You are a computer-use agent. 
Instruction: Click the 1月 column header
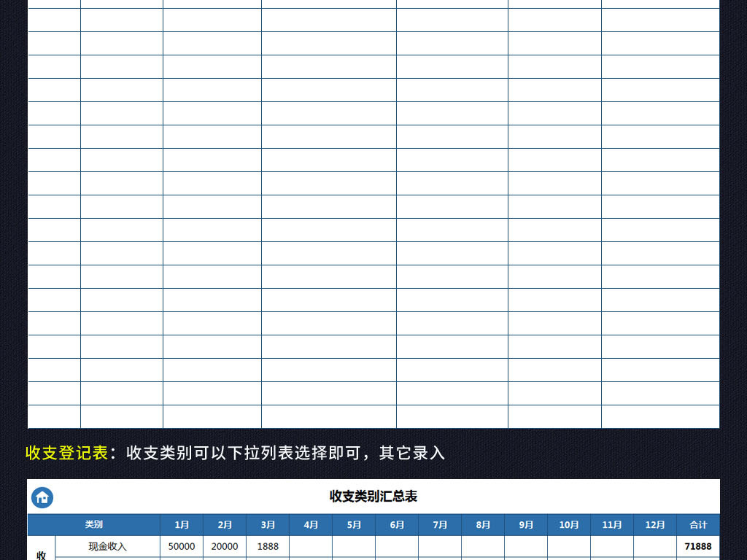(x=182, y=525)
